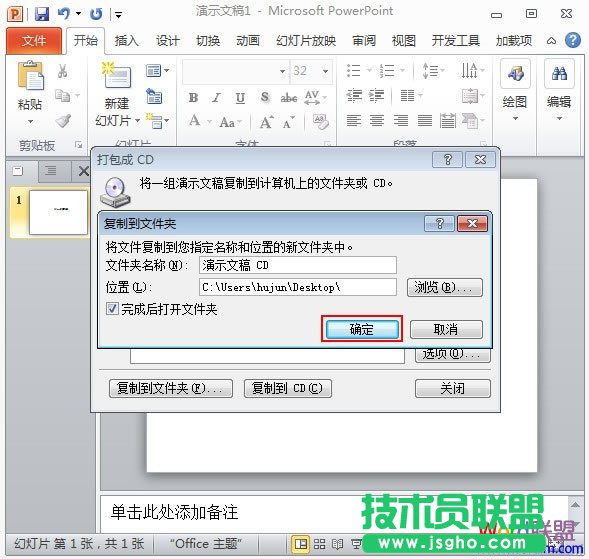Viewport: 589px width, 559px height.
Task: Click the Reset slide icon
Action: pyautogui.click(x=154, y=96)
